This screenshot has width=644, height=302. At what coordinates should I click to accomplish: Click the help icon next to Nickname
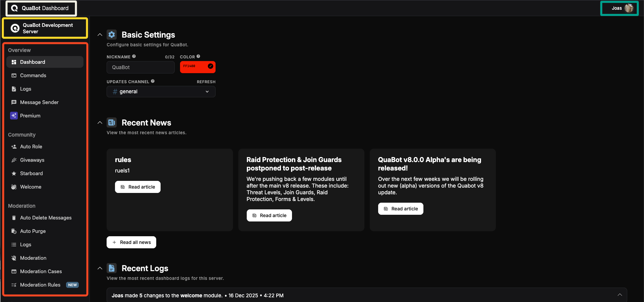click(134, 56)
